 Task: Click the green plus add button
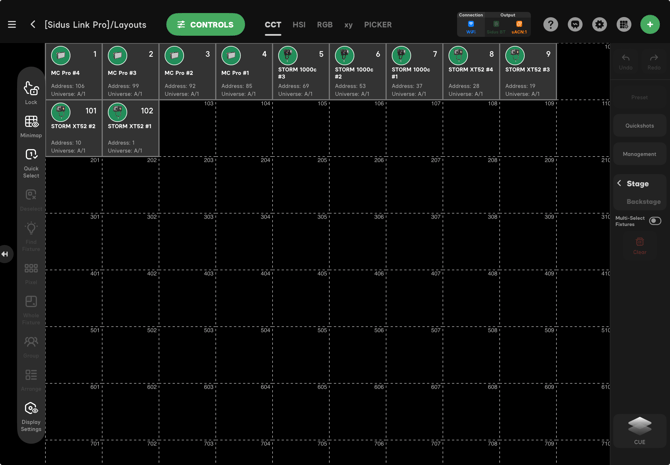tap(650, 25)
